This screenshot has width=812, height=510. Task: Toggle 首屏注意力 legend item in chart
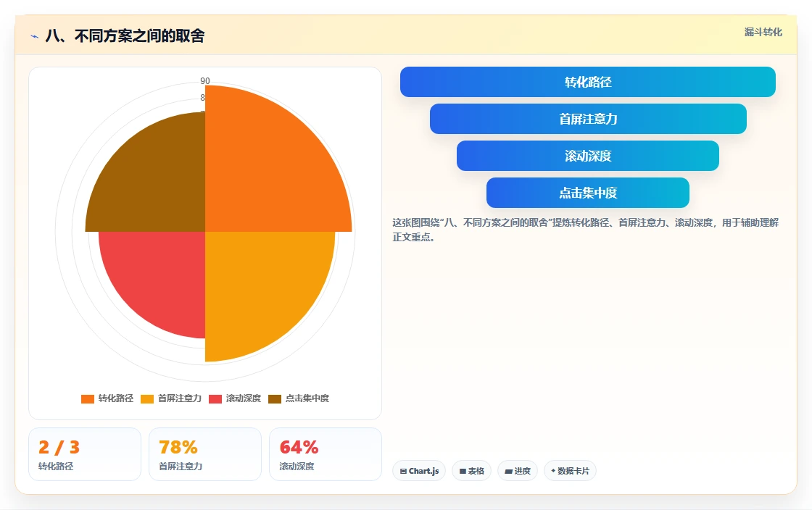click(171, 398)
